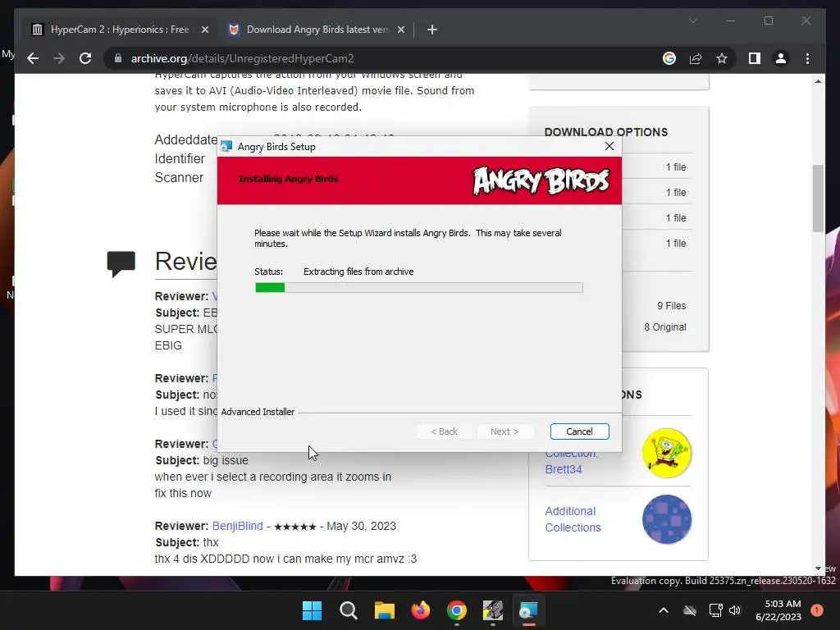Select the installer taskbar icon
The height and width of the screenshot is (630, 840).
coord(529,610)
